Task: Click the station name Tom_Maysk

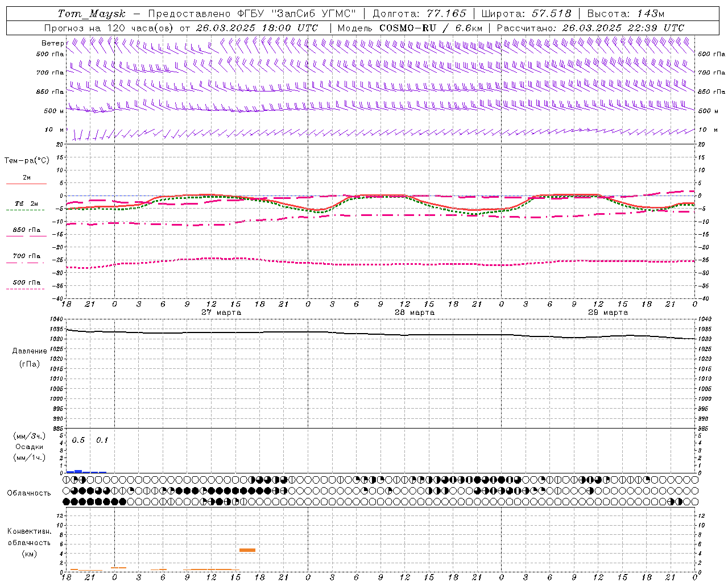Action: (x=92, y=14)
